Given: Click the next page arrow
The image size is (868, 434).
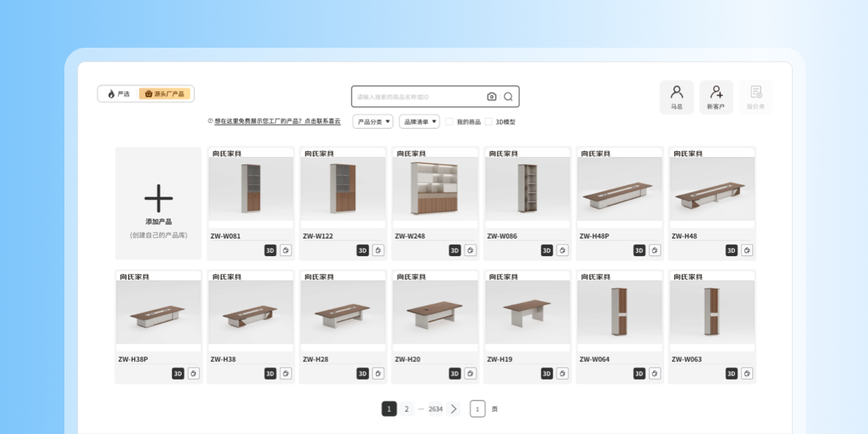Looking at the screenshot, I should pyautogui.click(x=454, y=409).
